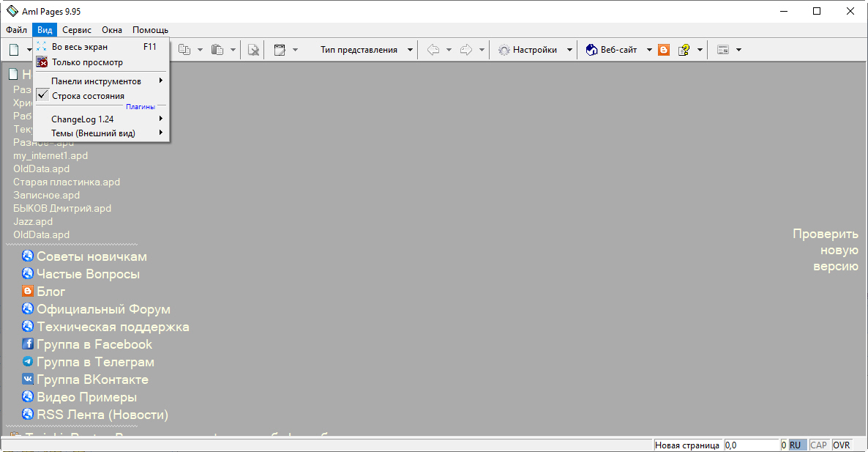Open the Forward arrow history dropdown
This screenshot has height=452, width=868.
(x=482, y=50)
